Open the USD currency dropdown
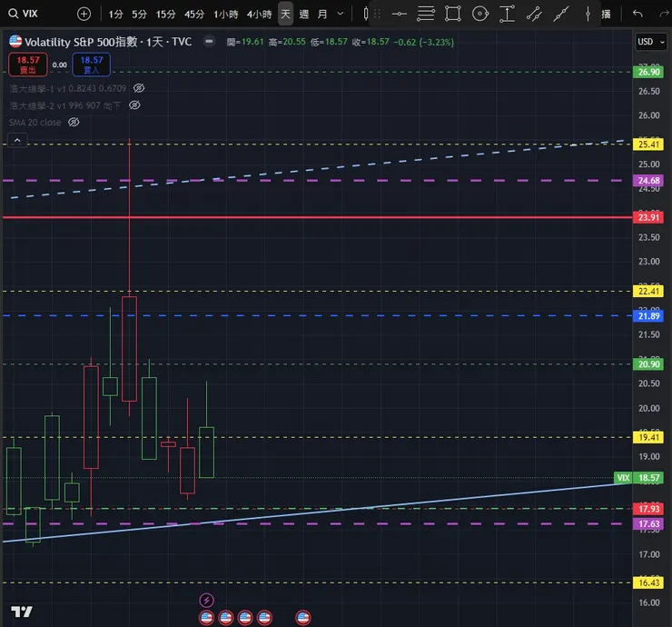The width and height of the screenshot is (672, 627). [650, 42]
